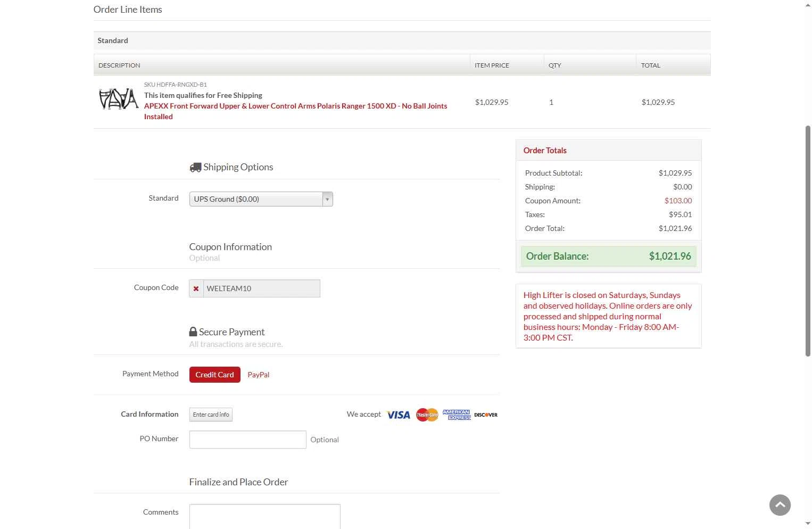
Task: Click the item price $1,029.95 in line row
Action: click(x=492, y=102)
